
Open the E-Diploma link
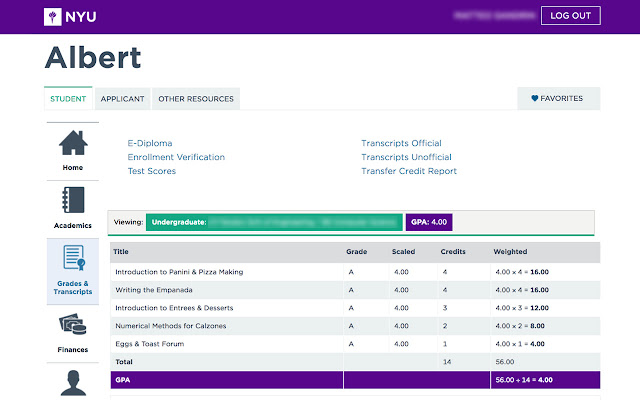point(150,143)
